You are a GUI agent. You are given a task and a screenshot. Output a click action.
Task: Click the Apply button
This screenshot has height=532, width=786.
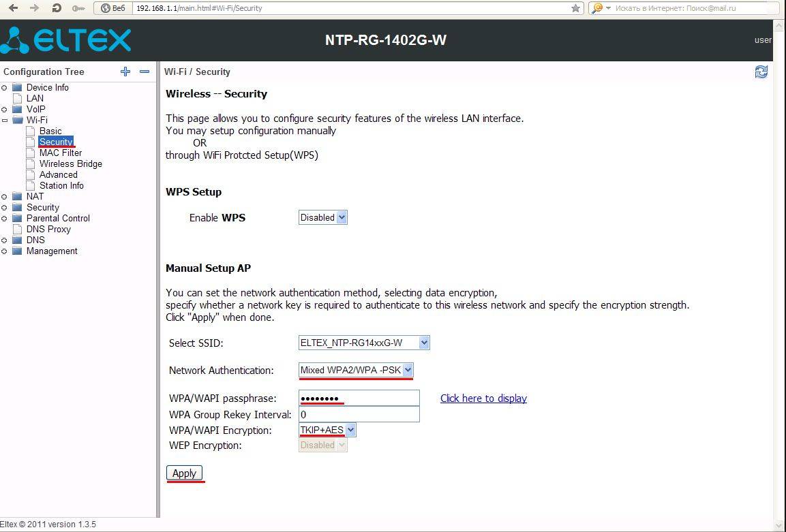pyautogui.click(x=185, y=473)
